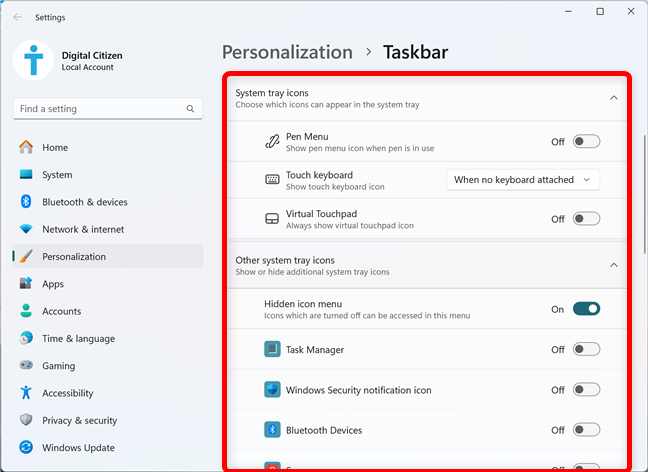Open the Apps settings category
This screenshot has width=648, height=472.
(107, 284)
